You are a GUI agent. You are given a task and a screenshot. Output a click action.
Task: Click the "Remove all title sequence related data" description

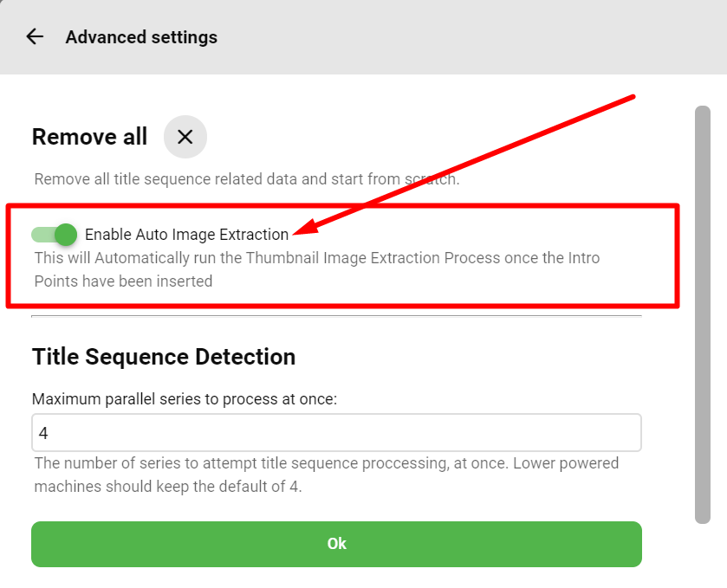pos(247,180)
